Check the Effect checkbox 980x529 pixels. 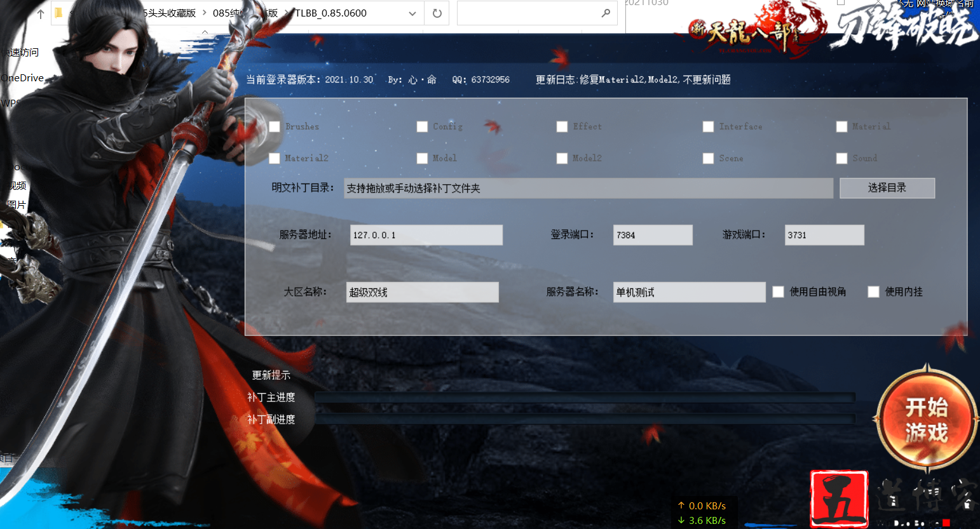[562, 126]
